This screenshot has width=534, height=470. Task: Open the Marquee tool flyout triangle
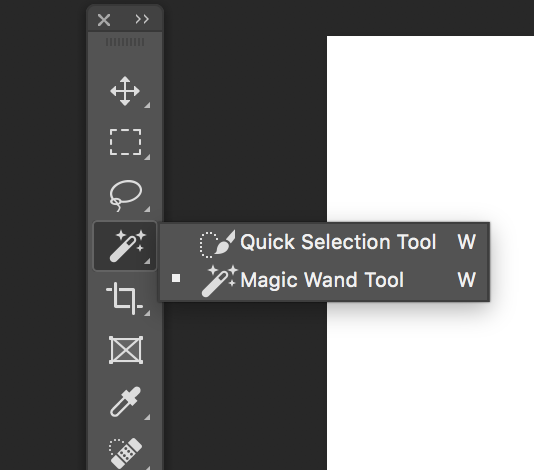point(147,157)
